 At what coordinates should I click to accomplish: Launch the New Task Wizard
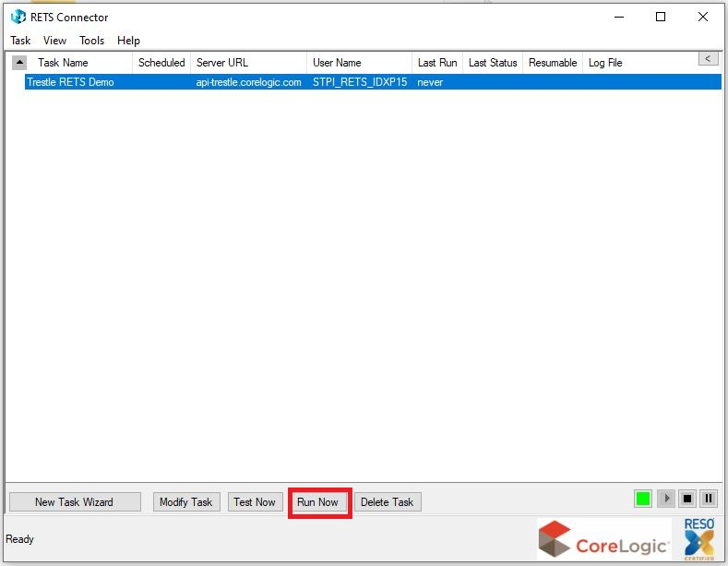(75, 502)
